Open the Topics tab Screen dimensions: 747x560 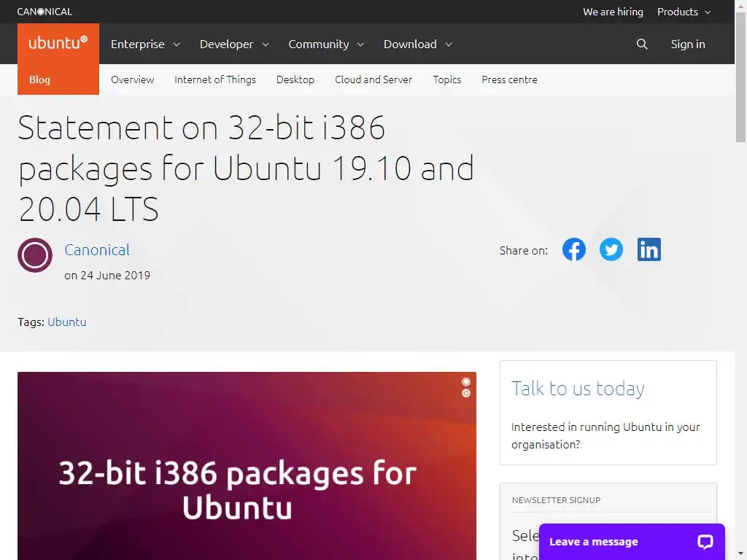(446, 79)
